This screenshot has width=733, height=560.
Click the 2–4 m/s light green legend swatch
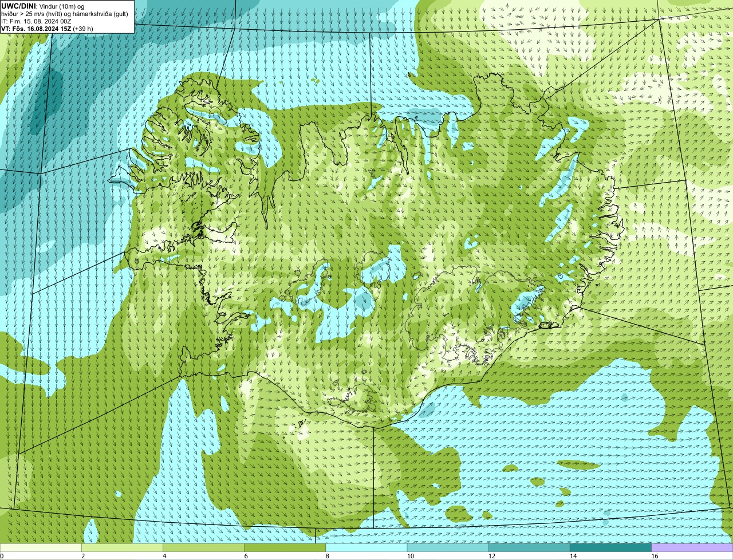pyautogui.click(x=122, y=547)
